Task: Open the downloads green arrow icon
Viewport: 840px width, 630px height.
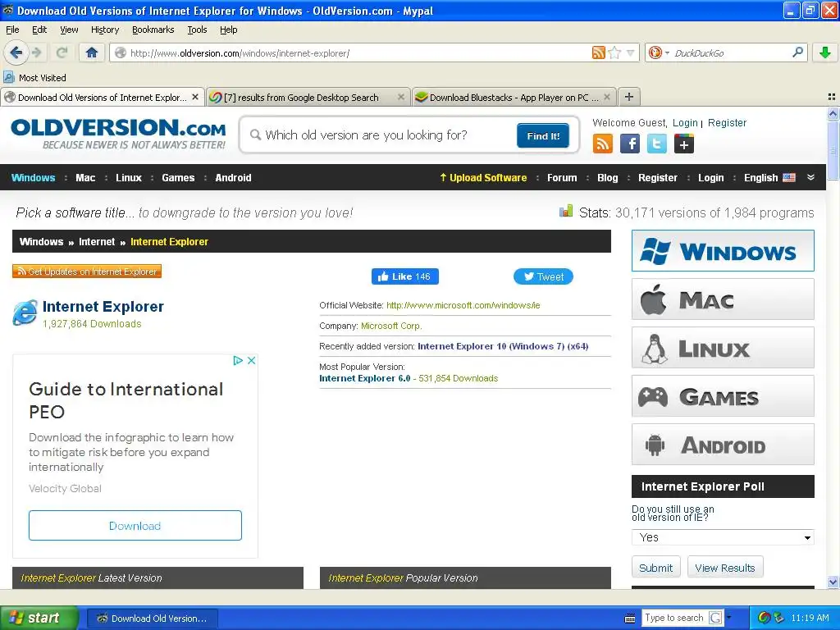Action: coord(825,52)
